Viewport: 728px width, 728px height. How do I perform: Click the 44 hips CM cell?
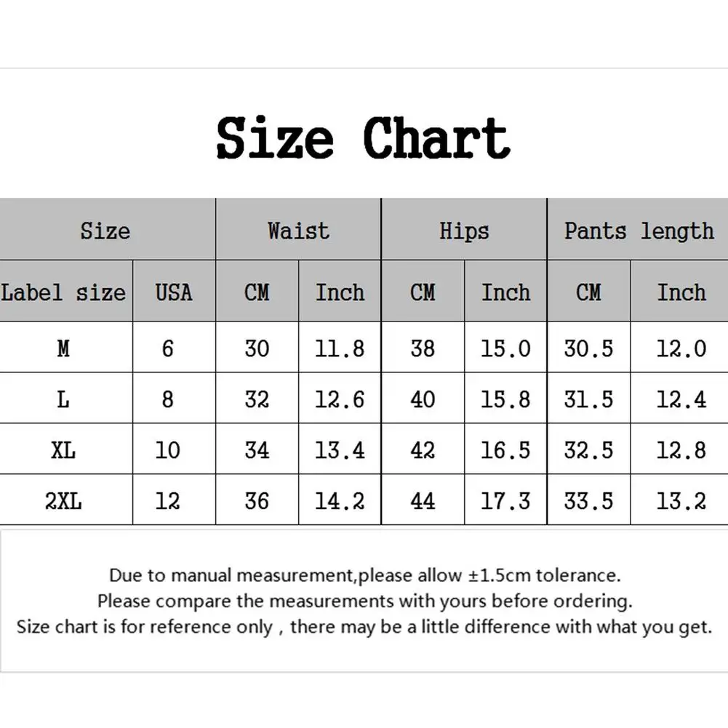[x=423, y=501]
